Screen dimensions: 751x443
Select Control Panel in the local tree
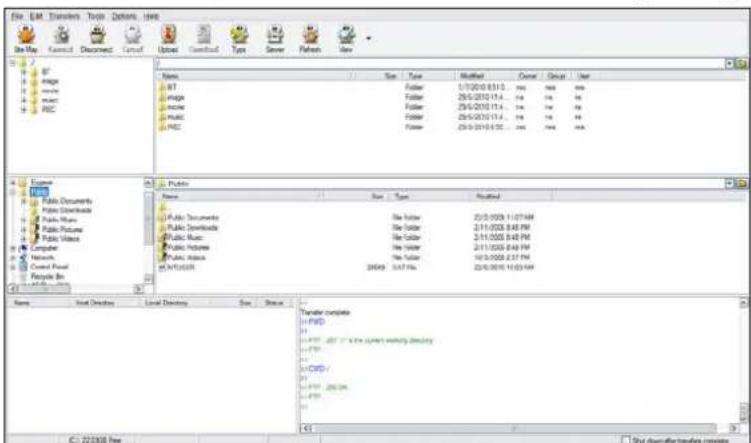[49, 267]
